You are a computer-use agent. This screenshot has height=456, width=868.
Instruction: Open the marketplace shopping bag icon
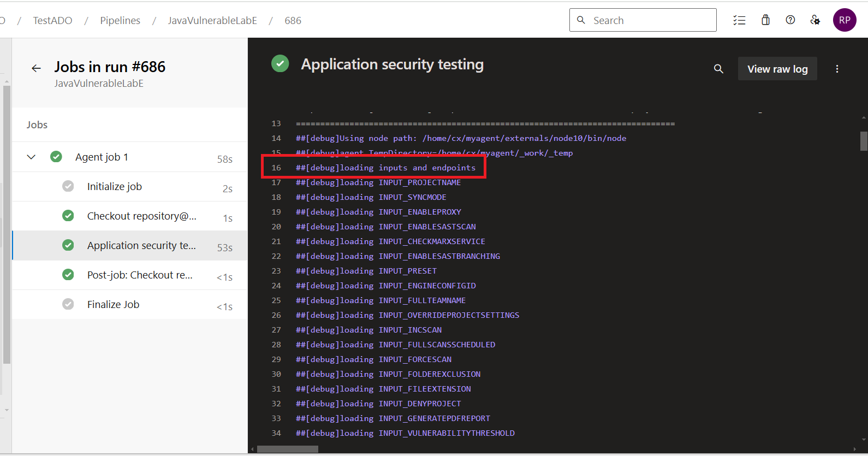pos(765,20)
